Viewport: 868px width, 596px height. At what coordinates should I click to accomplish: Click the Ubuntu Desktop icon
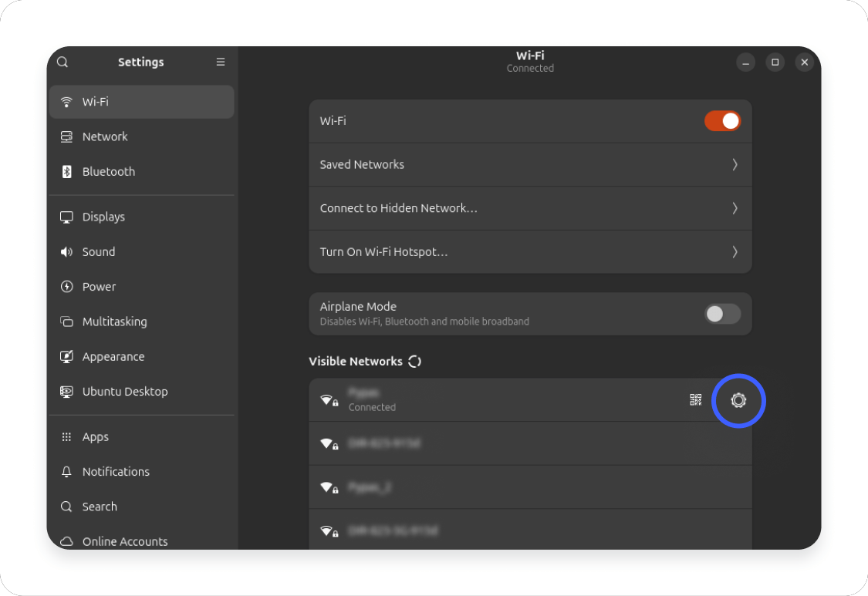66,391
